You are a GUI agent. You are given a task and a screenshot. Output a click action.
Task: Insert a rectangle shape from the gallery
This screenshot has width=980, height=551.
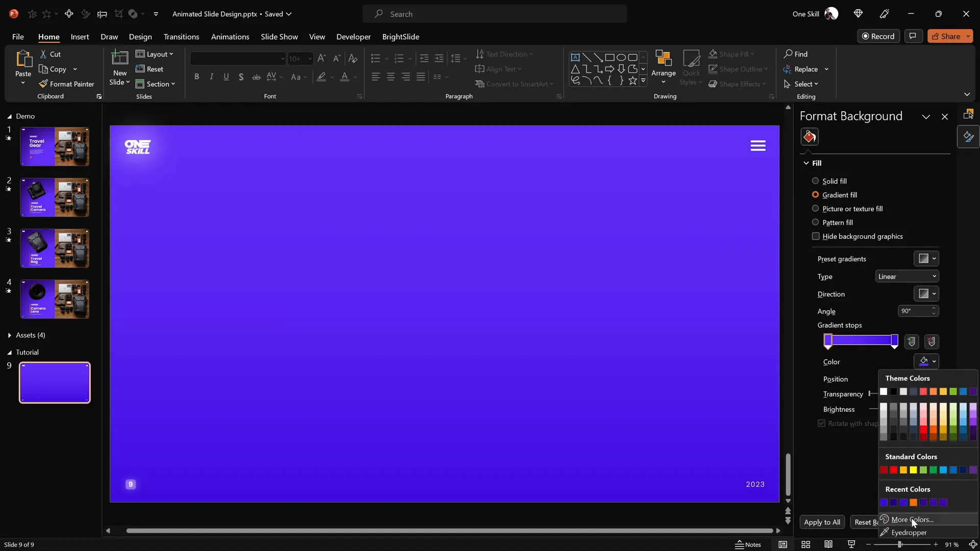(x=610, y=57)
